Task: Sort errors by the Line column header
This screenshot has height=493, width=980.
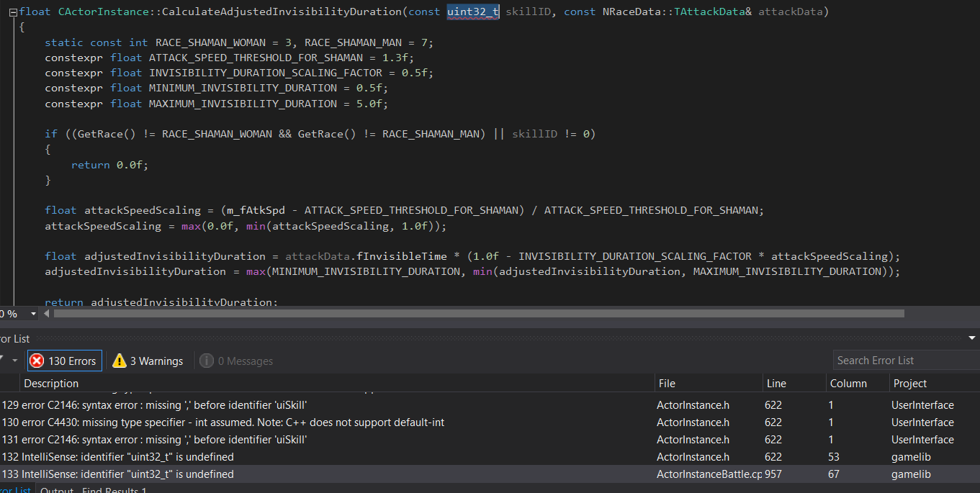Action: [776, 383]
